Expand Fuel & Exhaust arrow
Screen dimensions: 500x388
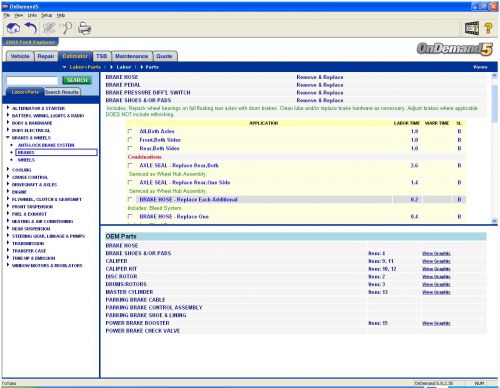point(8,213)
